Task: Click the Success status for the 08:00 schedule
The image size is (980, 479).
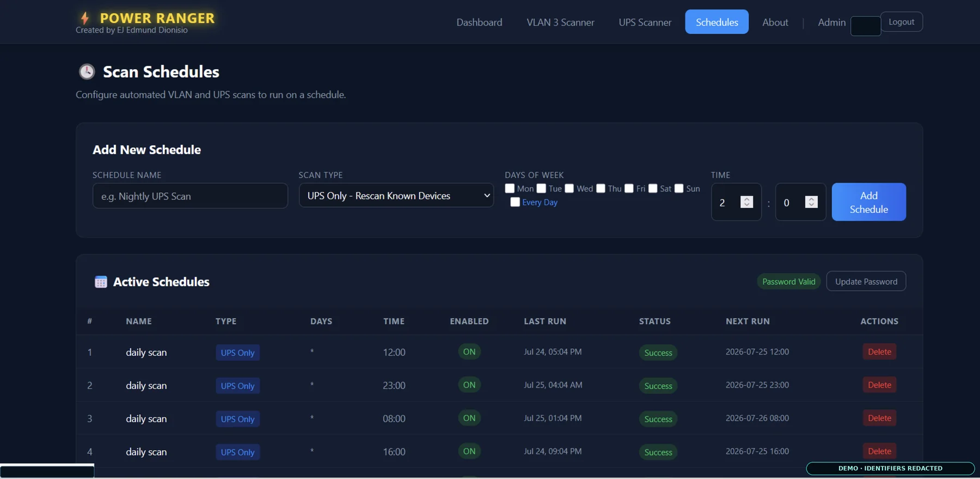Action: [658, 419]
